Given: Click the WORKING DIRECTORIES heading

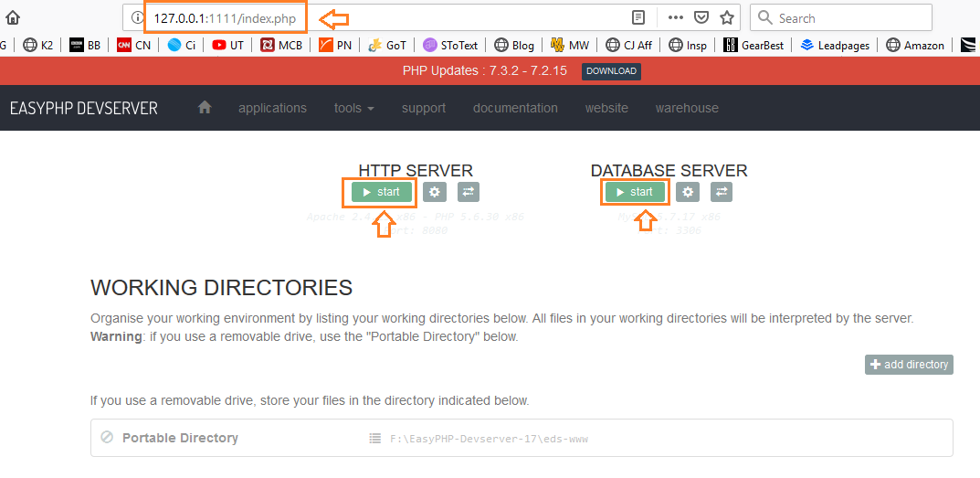Looking at the screenshot, I should pyautogui.click(x=221, y=288).
